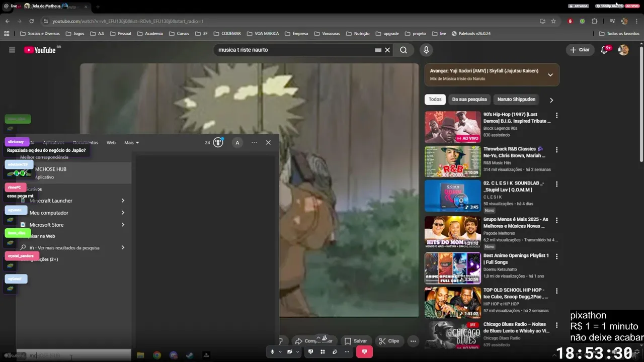Switch to Aplicativos tab in search panel

coord(54,143)
